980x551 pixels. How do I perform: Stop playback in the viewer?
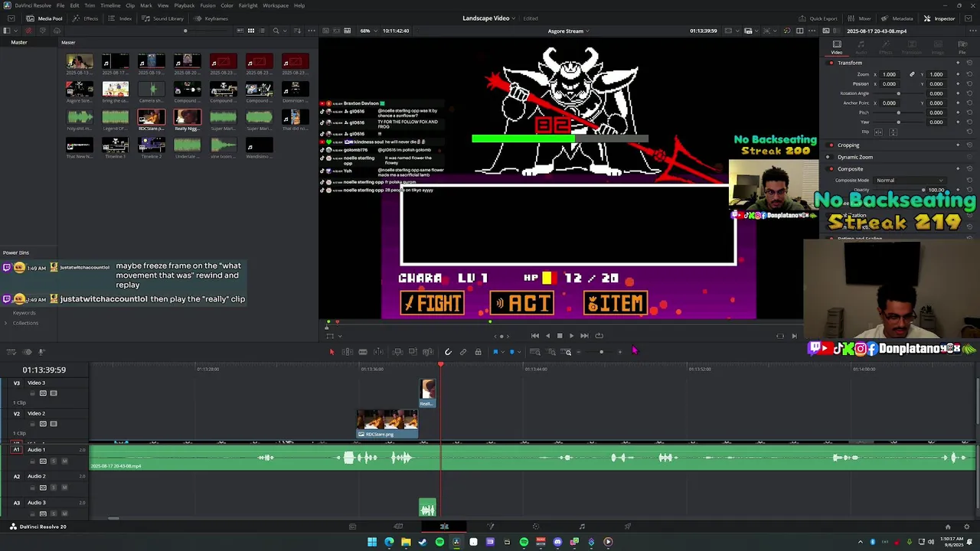(x=559, y=336)
